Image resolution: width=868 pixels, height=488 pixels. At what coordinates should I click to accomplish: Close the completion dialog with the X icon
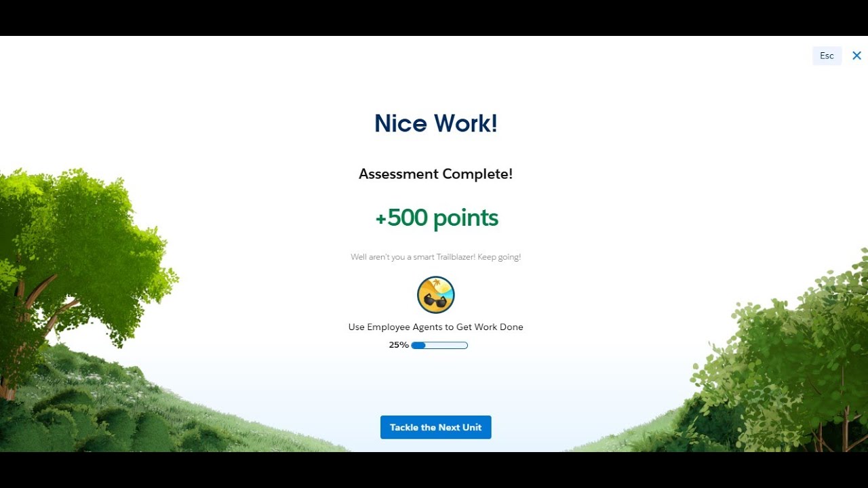pyautogui.click(x=856, y=56)
